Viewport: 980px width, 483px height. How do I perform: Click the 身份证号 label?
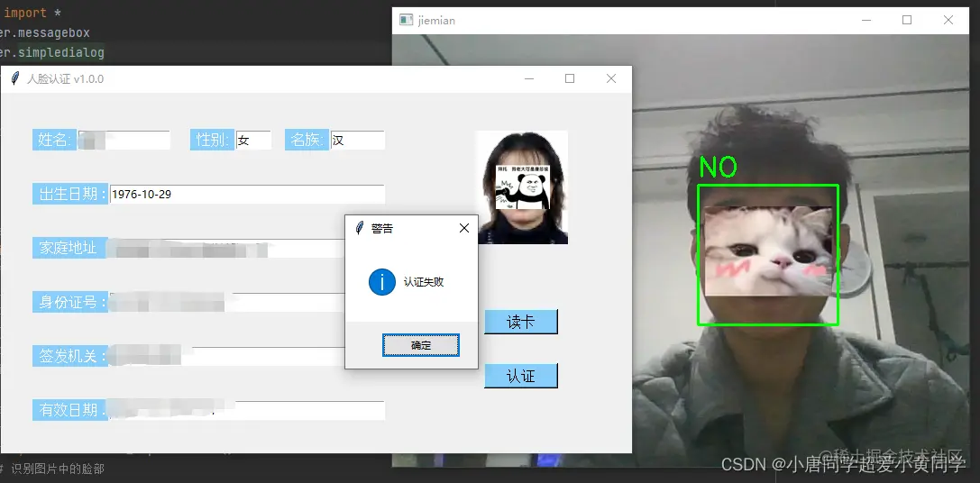(x=70, y=302)
